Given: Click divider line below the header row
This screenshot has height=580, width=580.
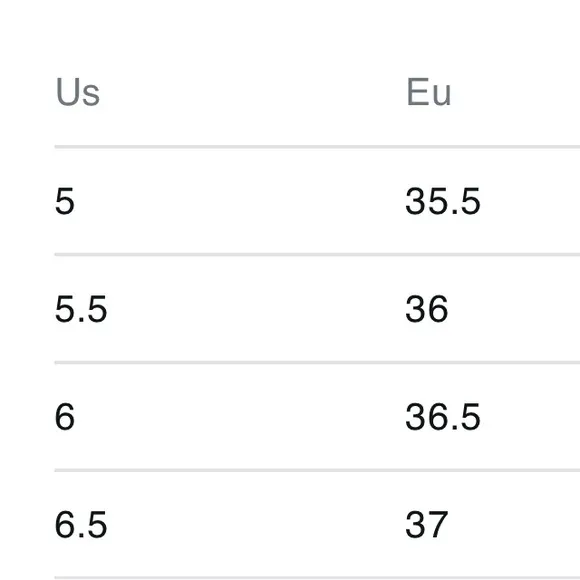Looking at the screenshot, I should [x=317, y=147].
